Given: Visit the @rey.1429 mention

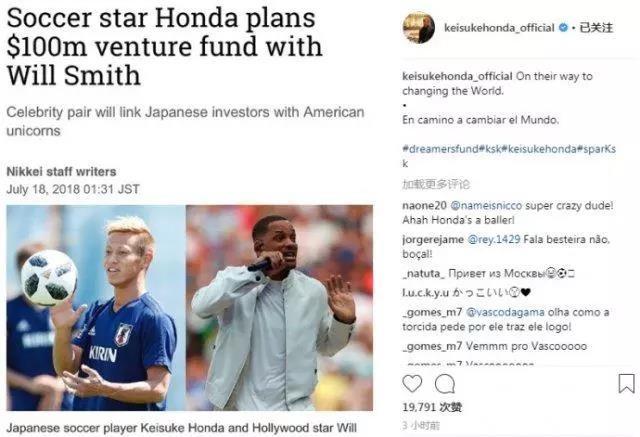Looking at the screenshot, I should (493, 239).
